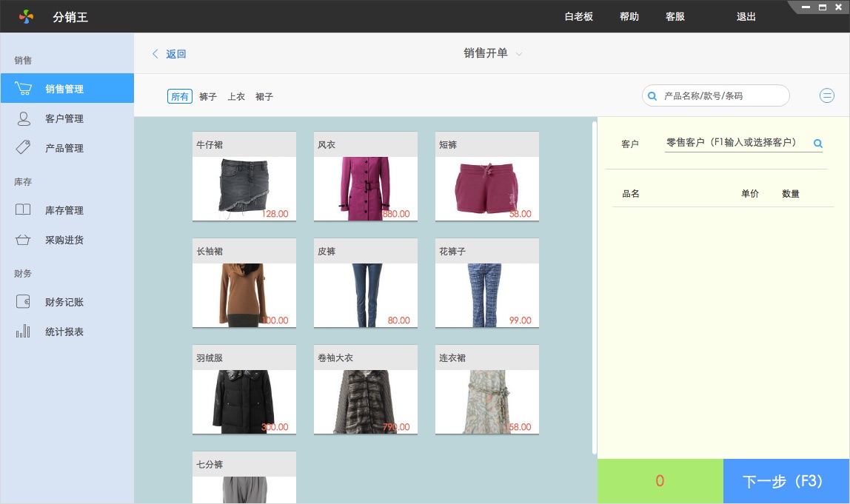The width and height of the screenshot is (850, 504).
Task: Switch to the 裙子 category filter
Action: [264, 97]
